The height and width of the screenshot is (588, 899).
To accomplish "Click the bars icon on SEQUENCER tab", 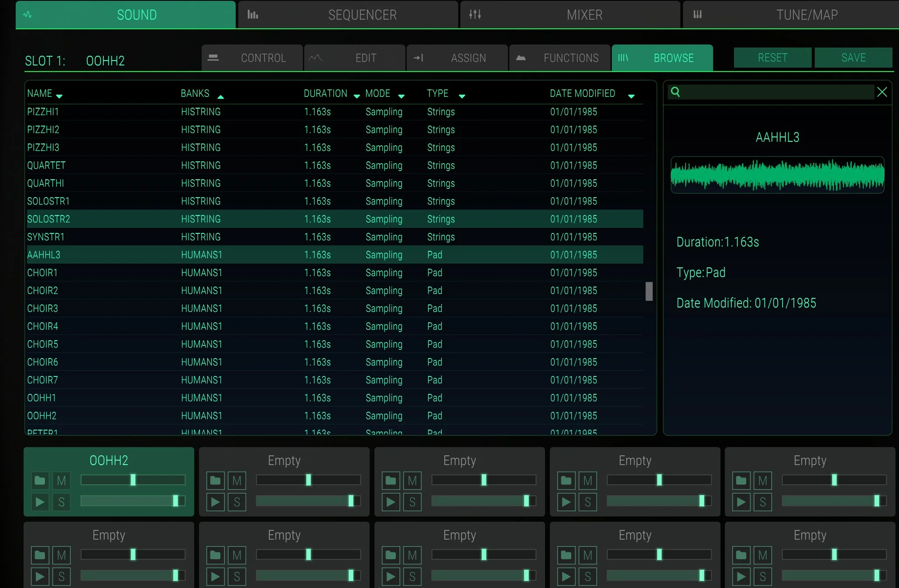I will (x=253, y=15).
